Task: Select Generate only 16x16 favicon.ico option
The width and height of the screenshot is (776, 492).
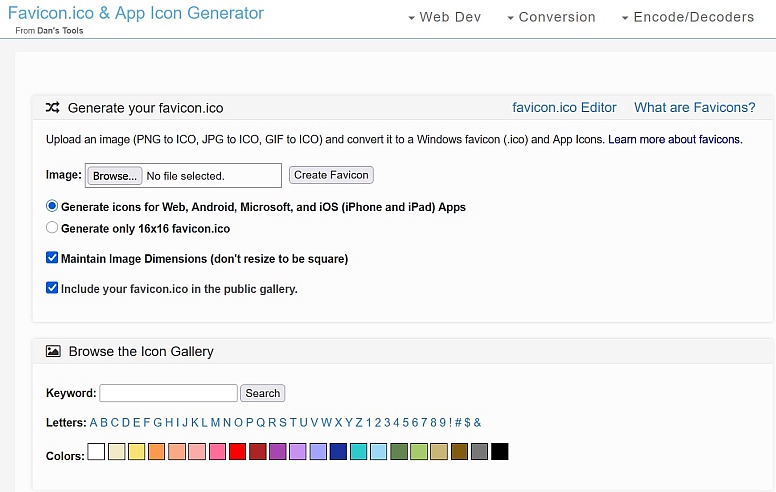Action: point(52,228)
